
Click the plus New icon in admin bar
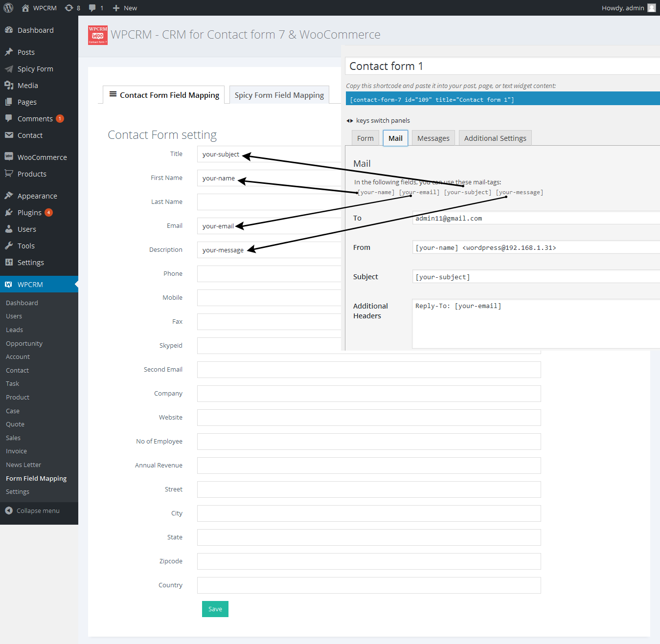[x=116, y=8]
